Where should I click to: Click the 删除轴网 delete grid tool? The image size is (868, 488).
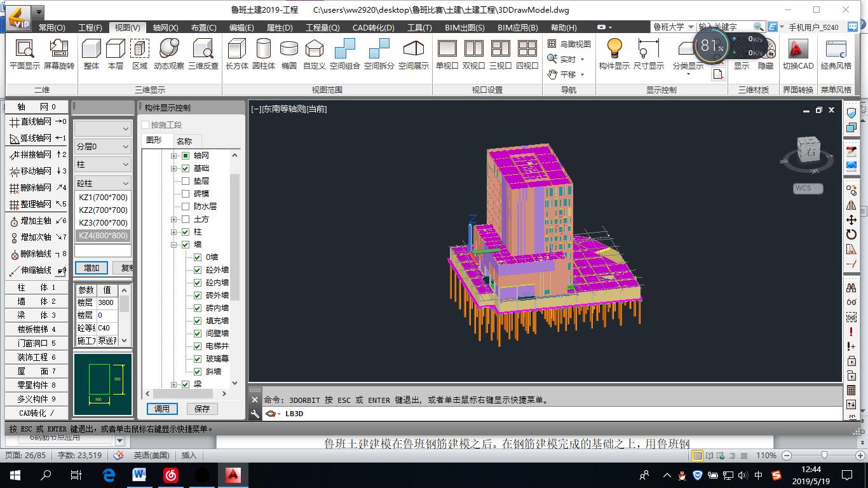click(37, 187)
